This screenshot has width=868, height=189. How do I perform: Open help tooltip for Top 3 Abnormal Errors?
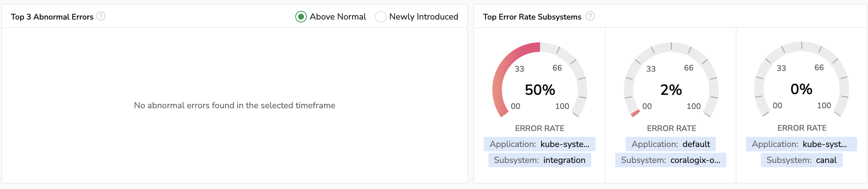(101, 16)
